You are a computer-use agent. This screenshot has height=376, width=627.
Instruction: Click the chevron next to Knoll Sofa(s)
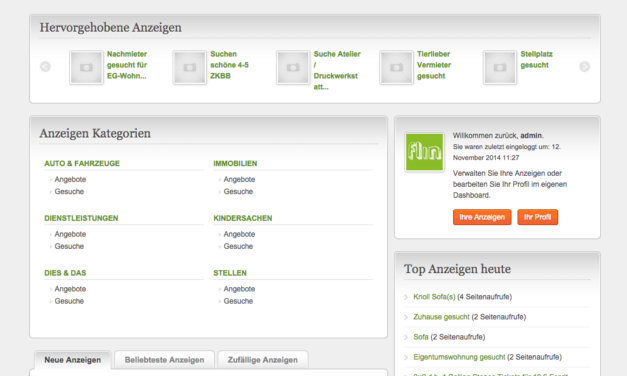pyautogui.click(x=406, y=297)
